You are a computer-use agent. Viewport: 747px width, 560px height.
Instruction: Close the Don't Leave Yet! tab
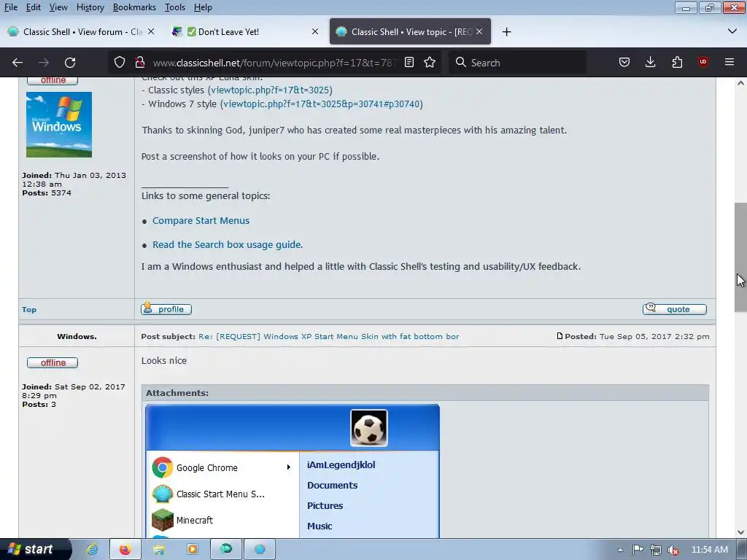pyautogui.click(x=315, y=31)
